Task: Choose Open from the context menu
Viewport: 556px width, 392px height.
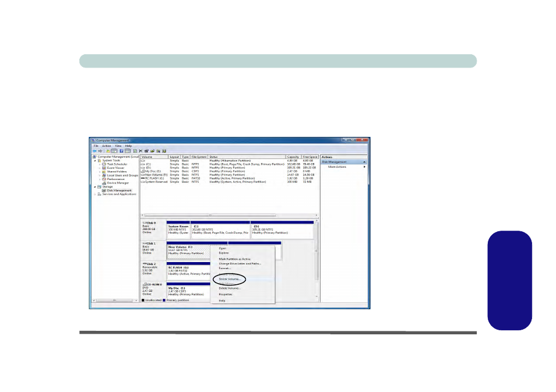Action: pos(242,249)
